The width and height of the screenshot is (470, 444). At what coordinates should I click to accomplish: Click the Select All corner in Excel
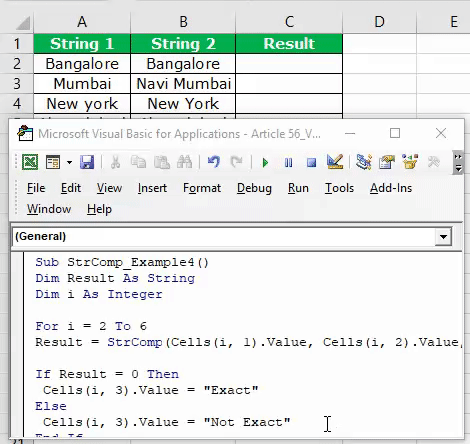pos(23,23)
